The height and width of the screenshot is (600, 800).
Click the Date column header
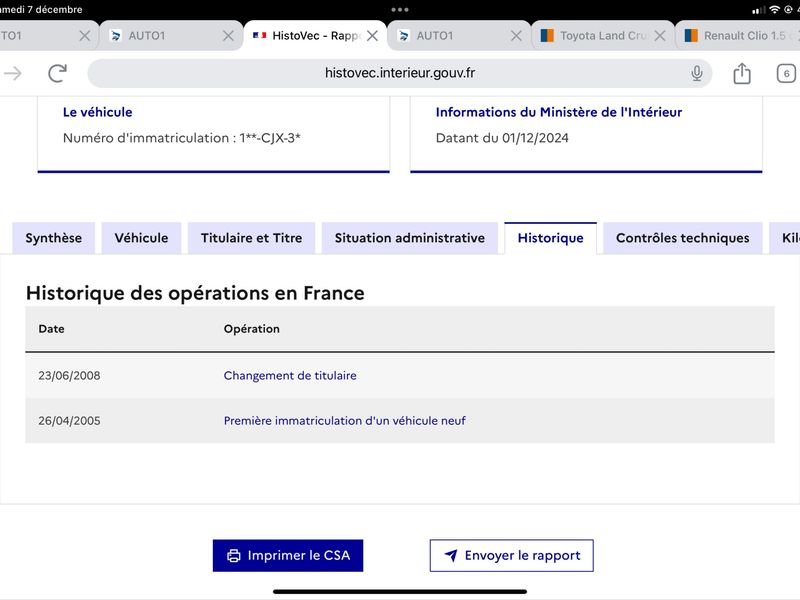[52, 329]
